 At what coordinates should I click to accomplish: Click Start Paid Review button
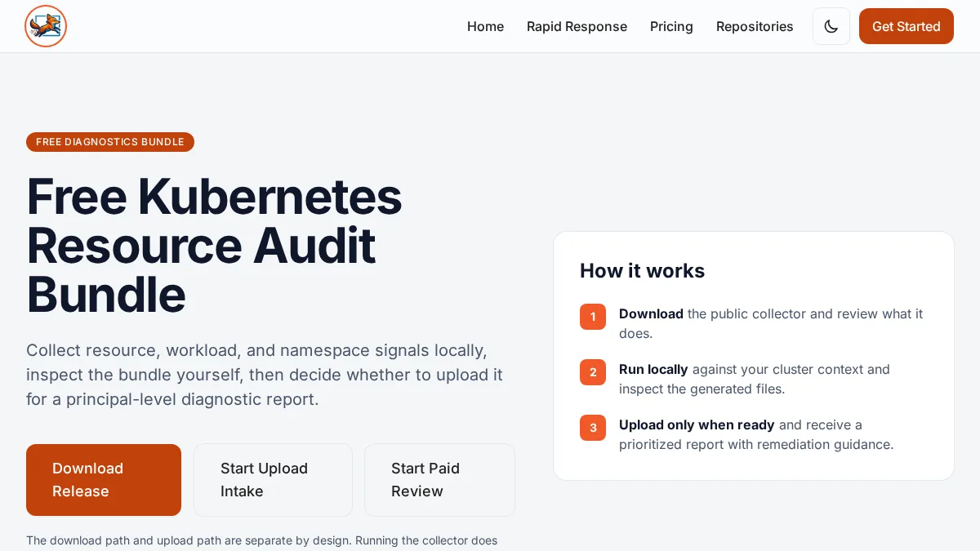[439, 480]
